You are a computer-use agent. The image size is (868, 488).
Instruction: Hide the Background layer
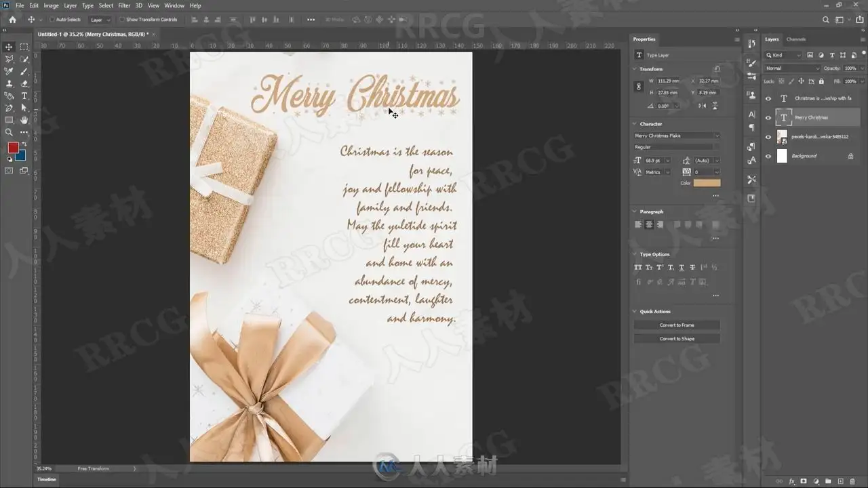768,157
